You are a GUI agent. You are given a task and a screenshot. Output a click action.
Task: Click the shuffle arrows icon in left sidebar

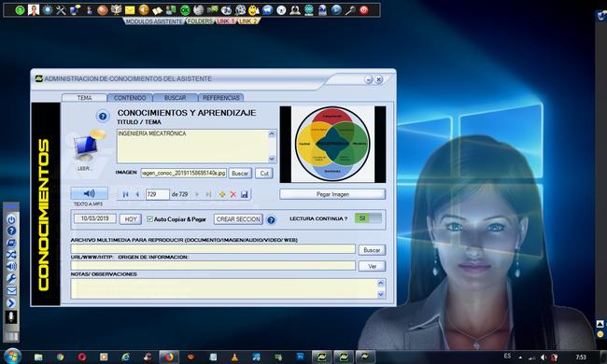11,255
